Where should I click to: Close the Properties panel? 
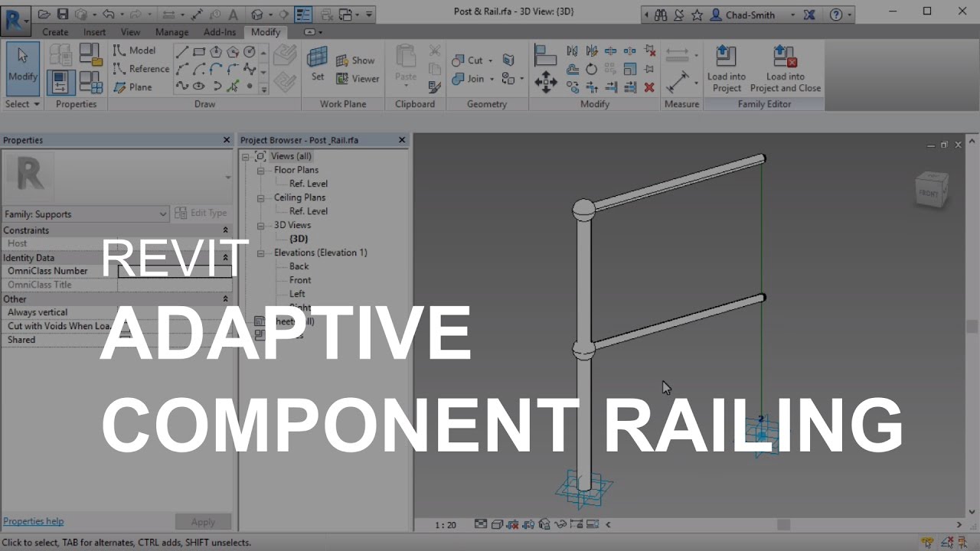(227, 140)
